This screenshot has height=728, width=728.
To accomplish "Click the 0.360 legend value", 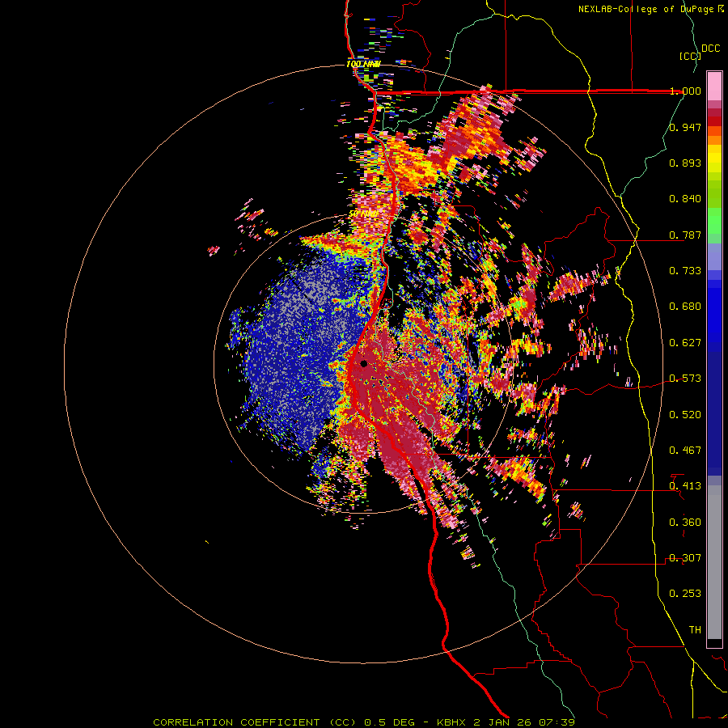I will (x=685, y=523).
